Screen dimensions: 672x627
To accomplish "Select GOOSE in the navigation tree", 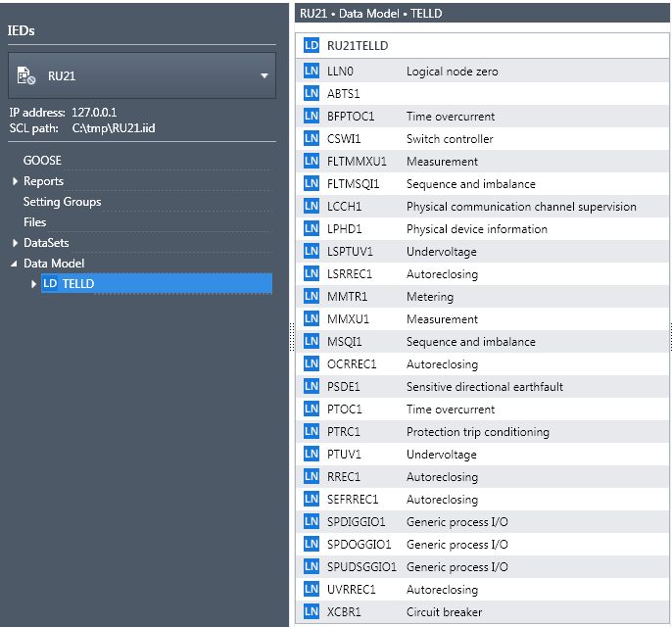I will click(x=42, y=161).
